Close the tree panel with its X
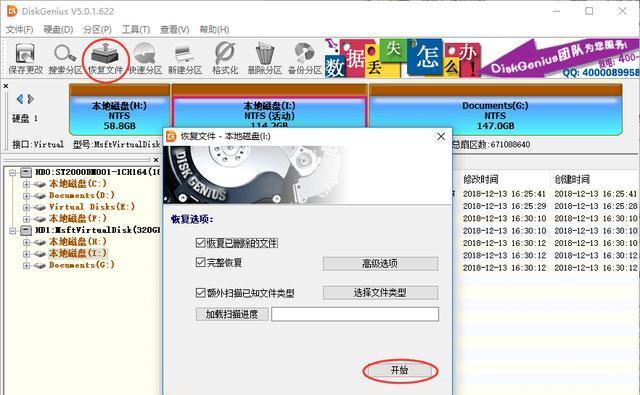The width and height of the screenshot is (640, 395). (x=156, y=160)
